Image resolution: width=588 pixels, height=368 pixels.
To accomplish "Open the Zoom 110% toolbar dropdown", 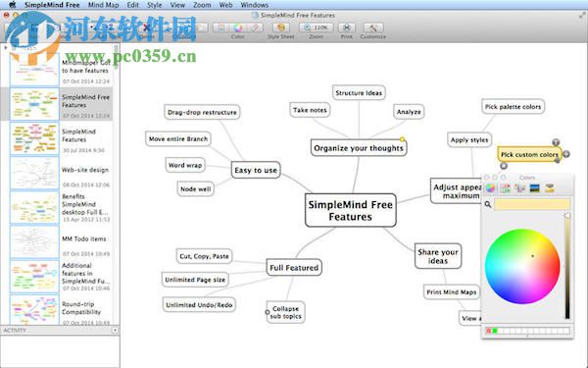I will coord(317,27).
